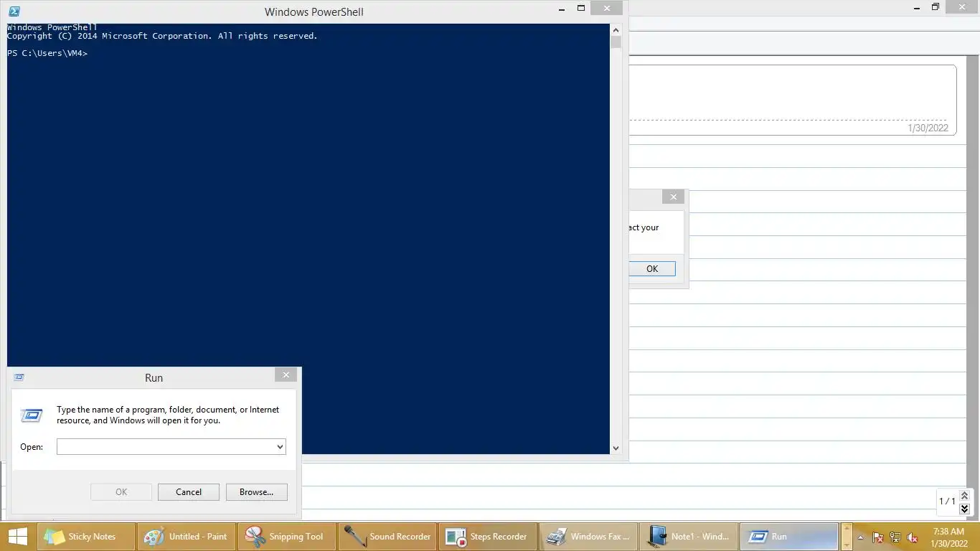Viewport: 980px width, 551px height.
Task: Go to next page in Journal note
Action: pos(964,509)
